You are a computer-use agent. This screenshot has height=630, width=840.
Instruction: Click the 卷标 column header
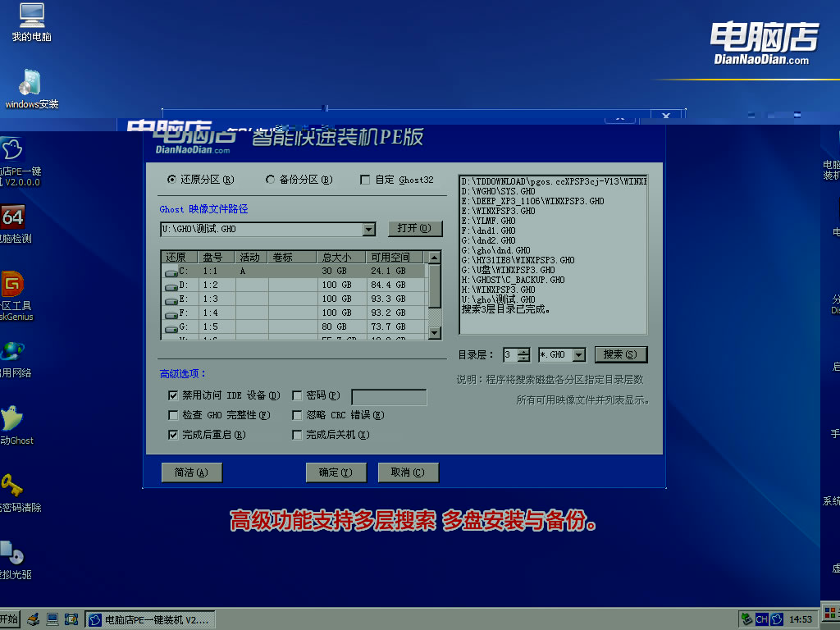(292, 257)
